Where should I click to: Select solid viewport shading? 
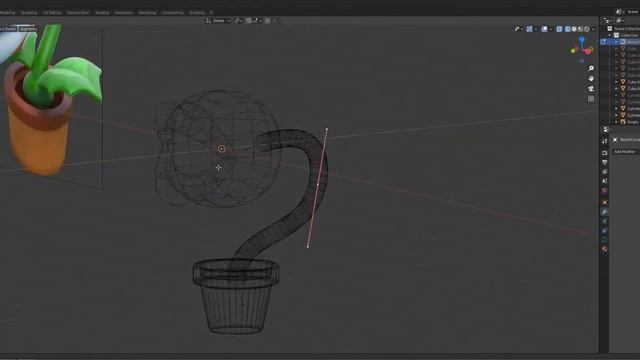[574, 29]
